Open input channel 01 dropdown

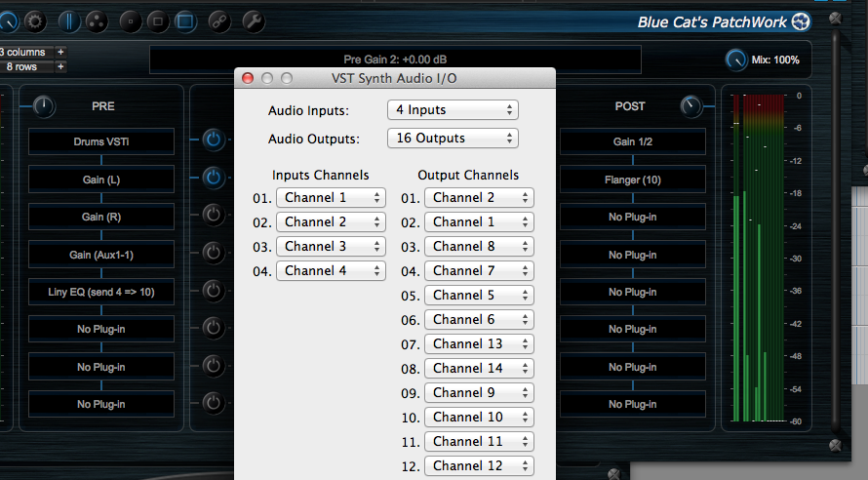(331, 198)
